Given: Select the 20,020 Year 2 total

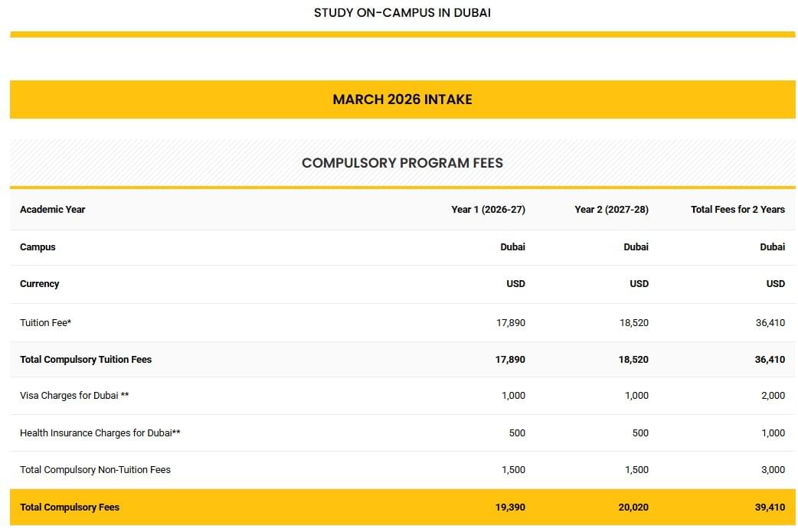Looking at the screenshot, I should click(x=633, y=508).
